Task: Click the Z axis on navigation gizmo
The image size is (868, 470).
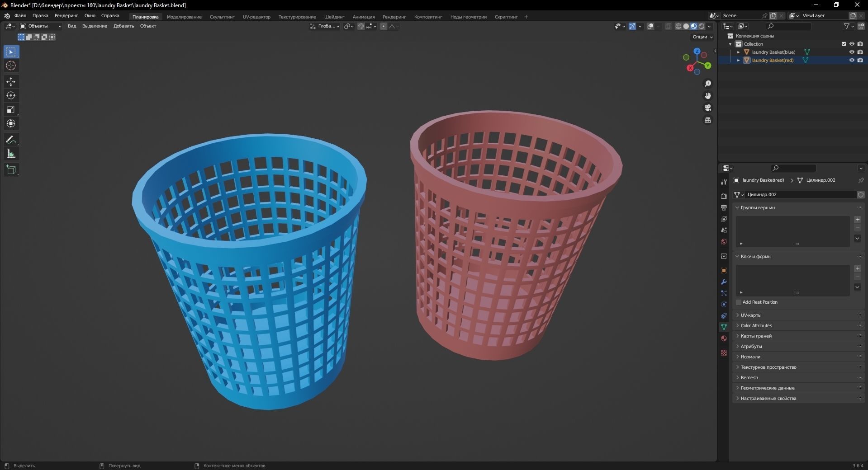Action: tap(697, 51)
